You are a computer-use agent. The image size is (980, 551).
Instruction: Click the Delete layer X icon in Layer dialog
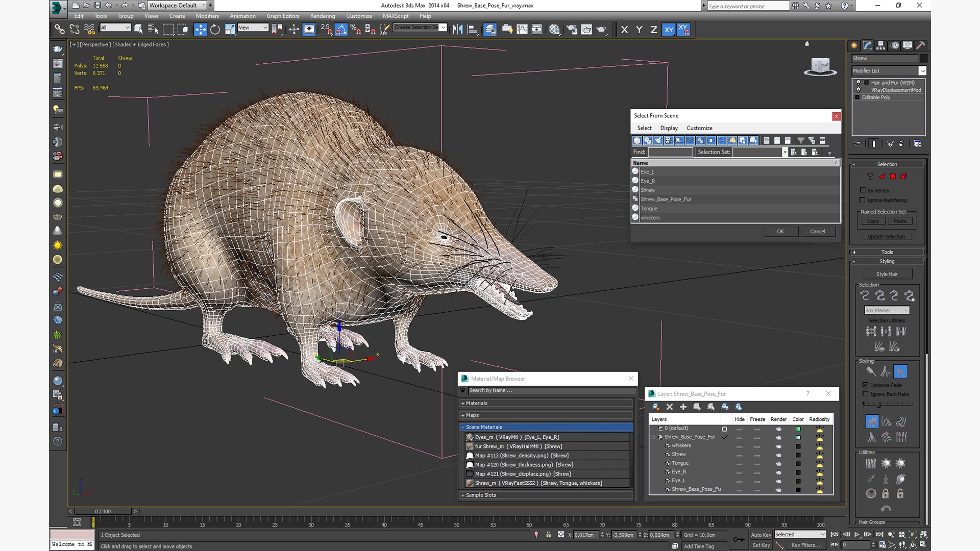pos(670,407)
